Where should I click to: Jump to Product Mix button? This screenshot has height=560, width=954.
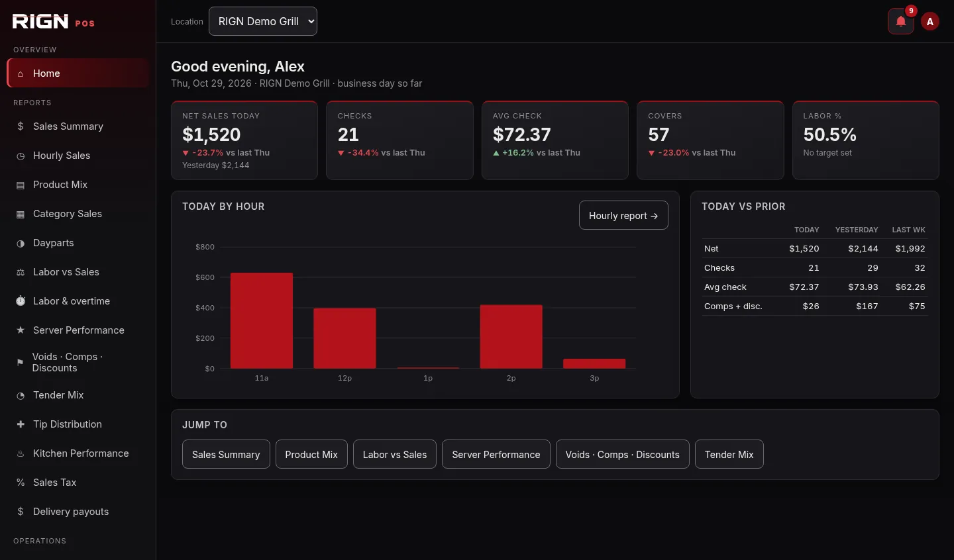311,454
